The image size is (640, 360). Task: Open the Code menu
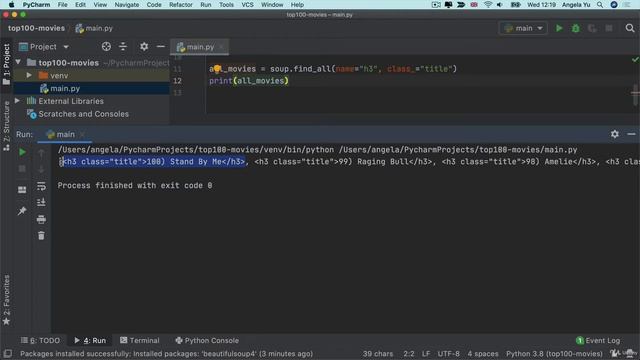pos(154,5)
